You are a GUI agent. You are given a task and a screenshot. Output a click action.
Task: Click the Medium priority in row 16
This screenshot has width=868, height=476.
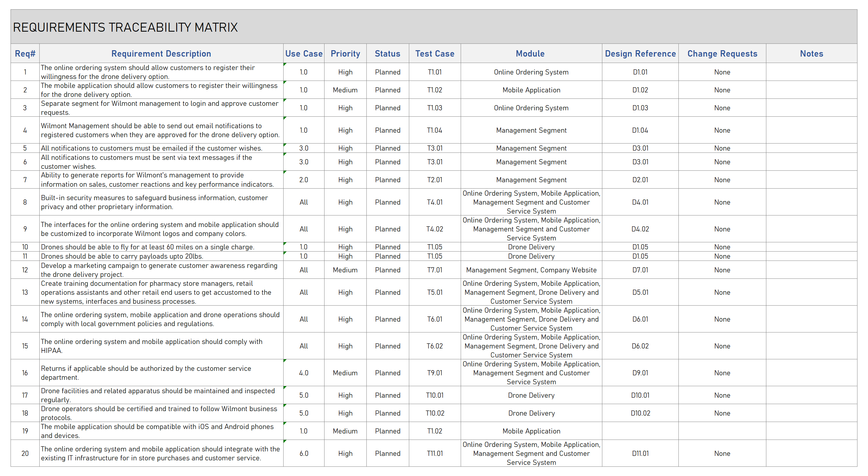[x=345, y=373]
